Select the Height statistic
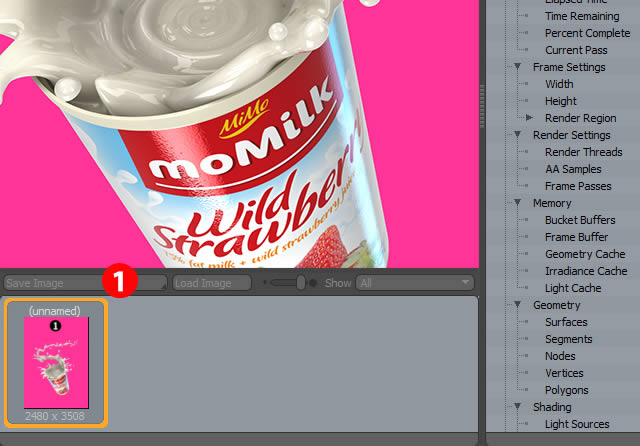This screenshot has width=640, height=446. [560, 101]
